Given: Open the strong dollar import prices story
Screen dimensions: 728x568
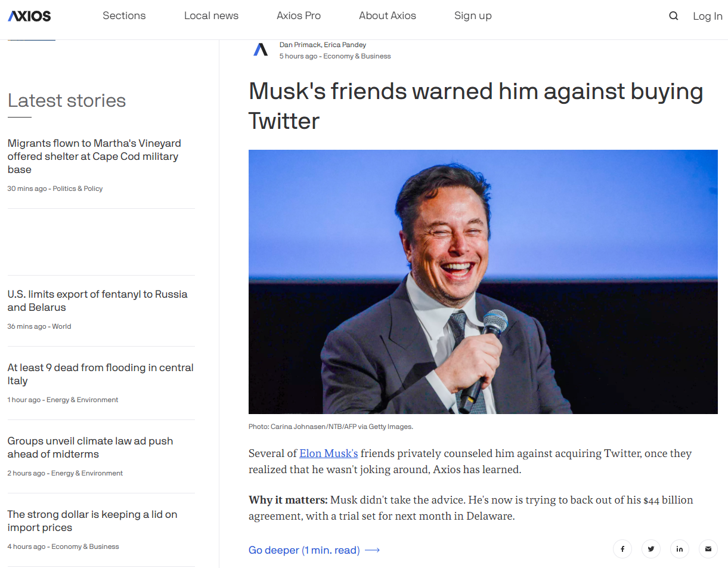Looking at the screenshot, I should point(92,521).
